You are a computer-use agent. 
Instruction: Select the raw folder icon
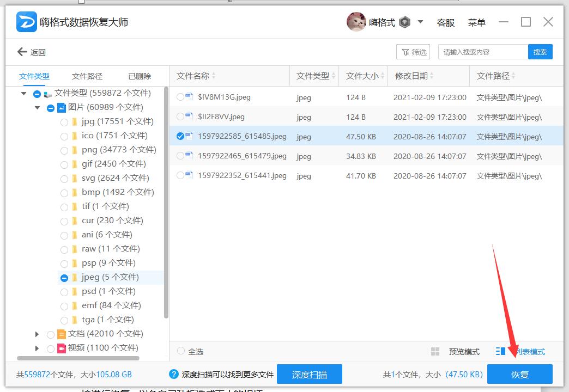pos(74,249)
